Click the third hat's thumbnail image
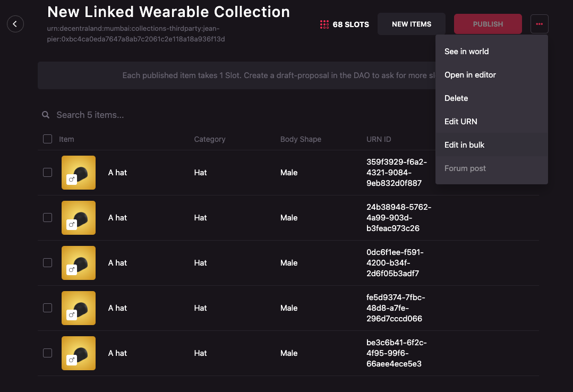573x392 pixels. coord(79,263)
